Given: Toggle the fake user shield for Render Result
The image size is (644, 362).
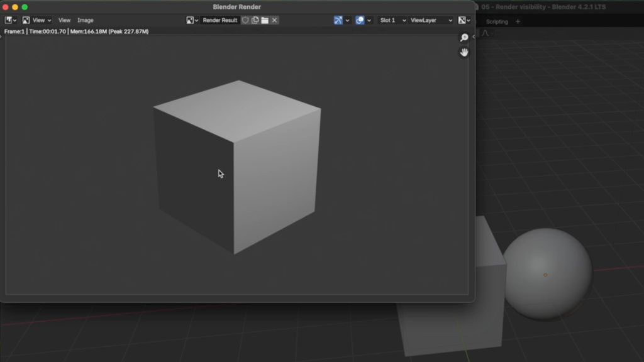Looking at the screenshot, I should 245,19.
